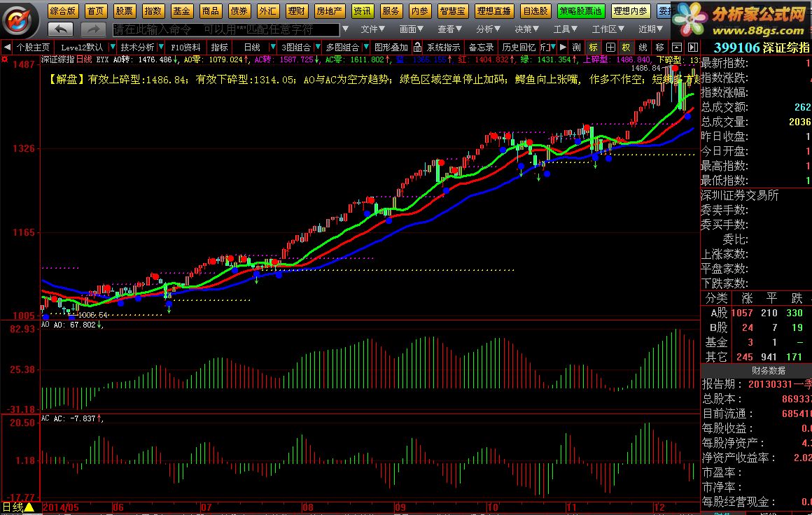Click the 房地产 button
This screenshot has height=515, width=812.
[330, 10]
